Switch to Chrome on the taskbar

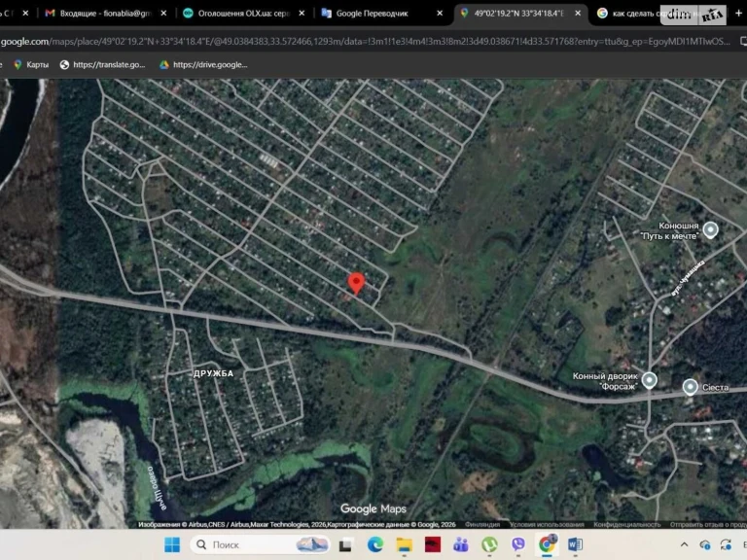547,544
